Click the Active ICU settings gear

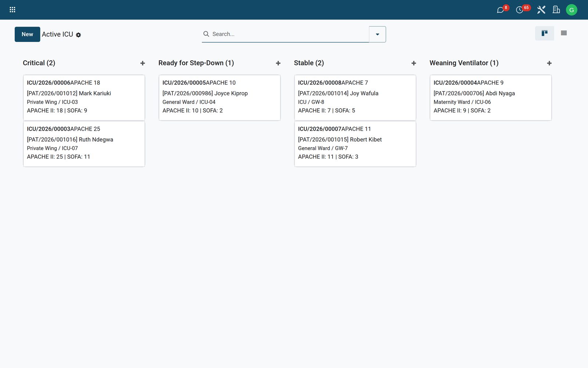tap(78, 35)
